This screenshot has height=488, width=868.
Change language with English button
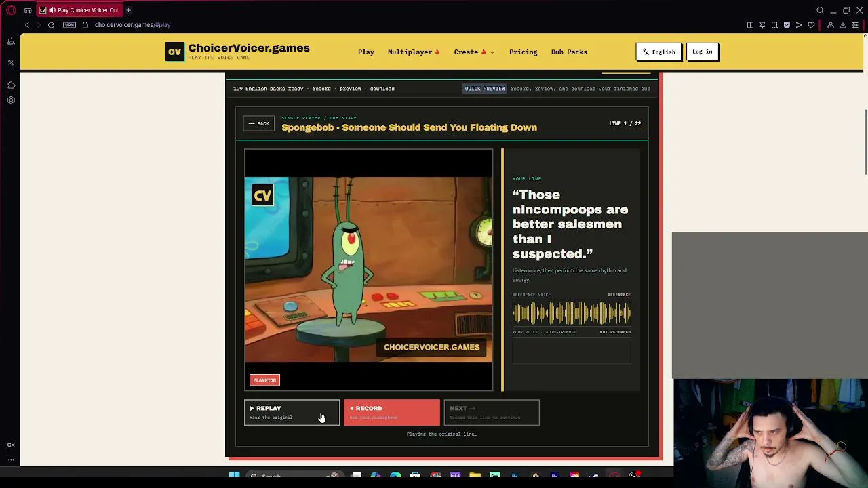(x=658, y=52)
